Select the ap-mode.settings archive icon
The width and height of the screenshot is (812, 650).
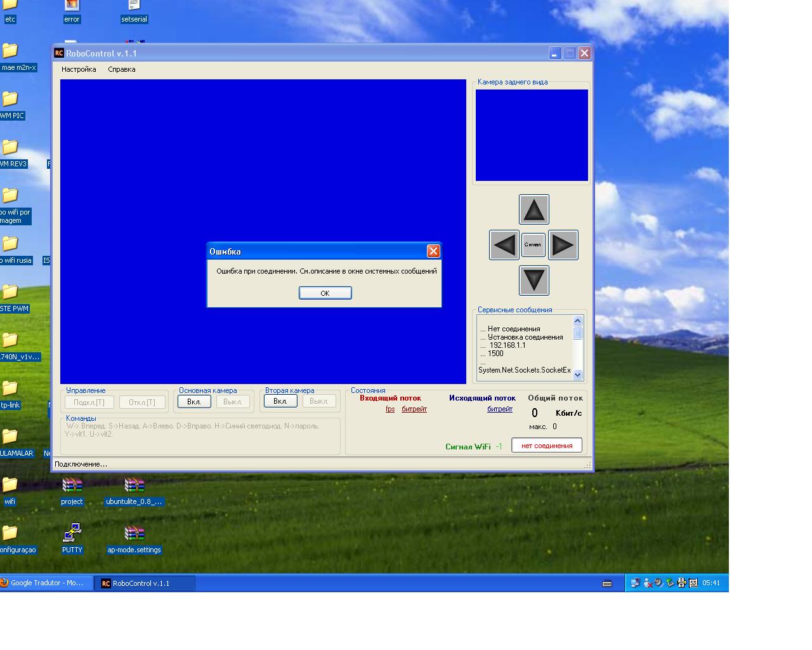coord(134,535)
